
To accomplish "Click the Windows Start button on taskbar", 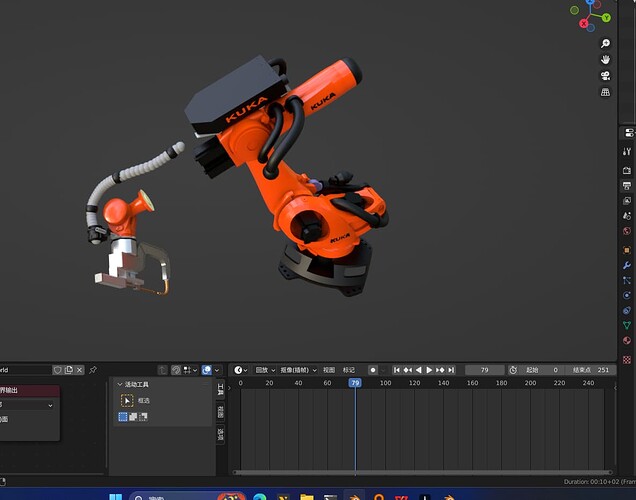I will click(x=116, y=497).
